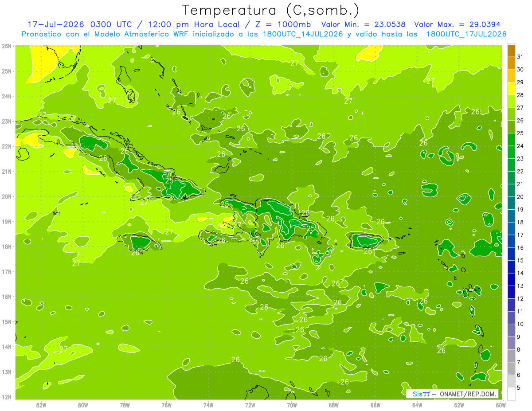Click the 14N latitude axis label
The image size is (532, 411).
[x=7, y=347]
